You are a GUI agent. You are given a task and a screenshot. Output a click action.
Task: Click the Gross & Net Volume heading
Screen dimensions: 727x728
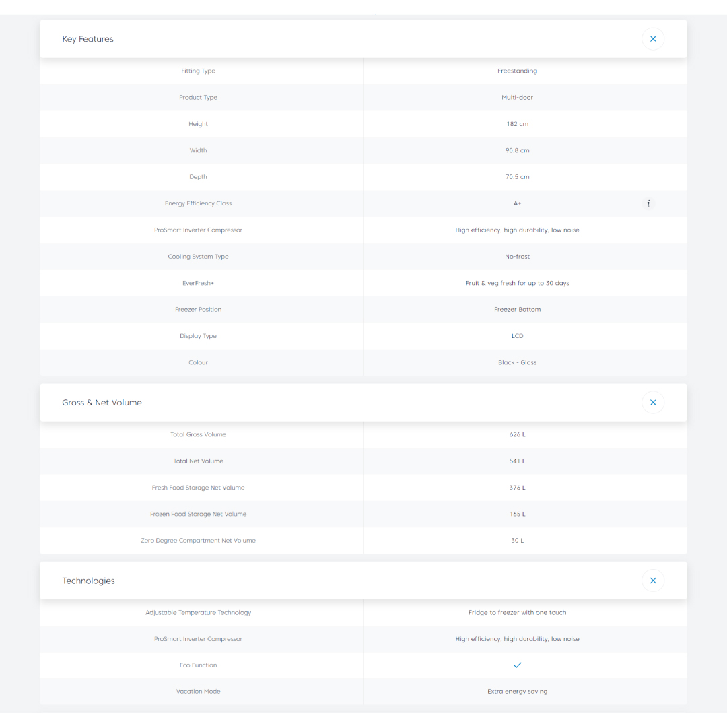[x=102, y=403]
